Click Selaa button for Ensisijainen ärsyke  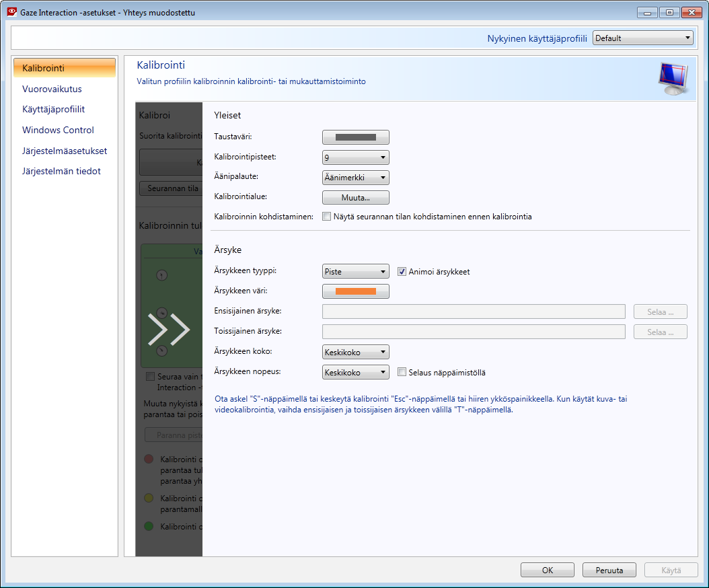tap(660, 311)
